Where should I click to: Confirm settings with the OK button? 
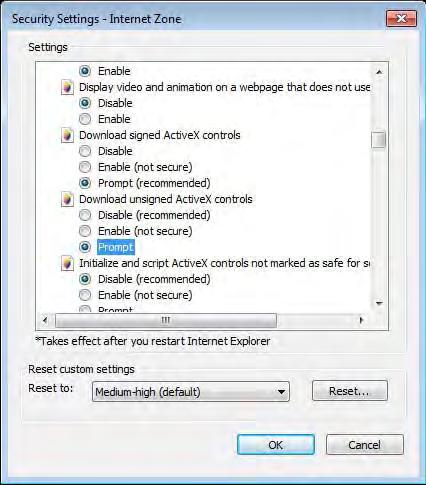tap(276, 445)
